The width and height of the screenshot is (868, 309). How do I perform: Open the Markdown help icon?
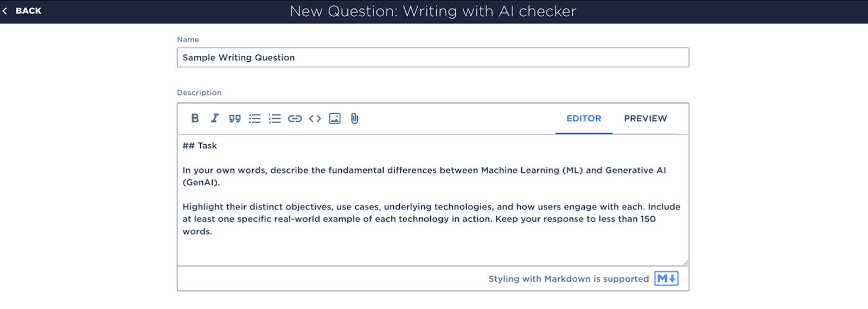[x=666, y=279]
